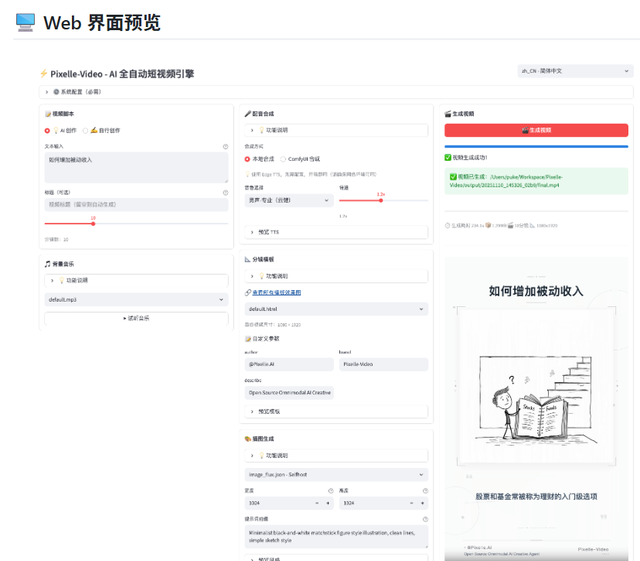Click the gear icon in 系统配置 row
The width and height of the screenshot is (640, 561).
(x=56, y=92)
